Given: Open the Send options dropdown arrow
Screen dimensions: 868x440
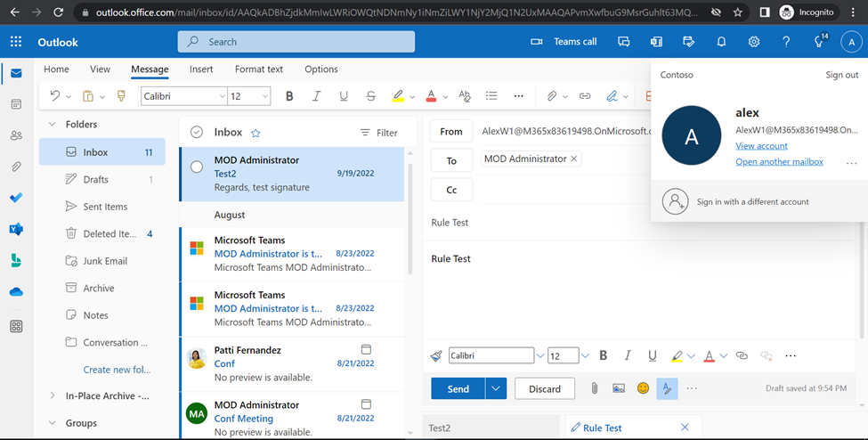Looking at the screenshot, I should [x=496, y=388].
